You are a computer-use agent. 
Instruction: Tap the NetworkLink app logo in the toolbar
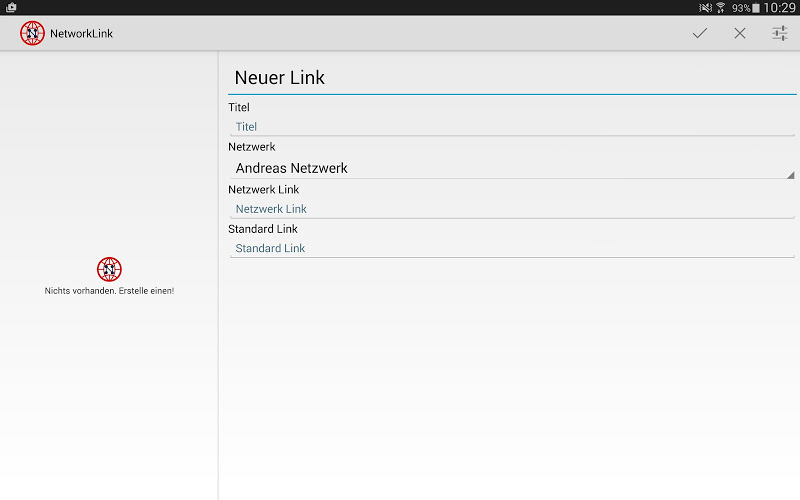tap(33, 33)
